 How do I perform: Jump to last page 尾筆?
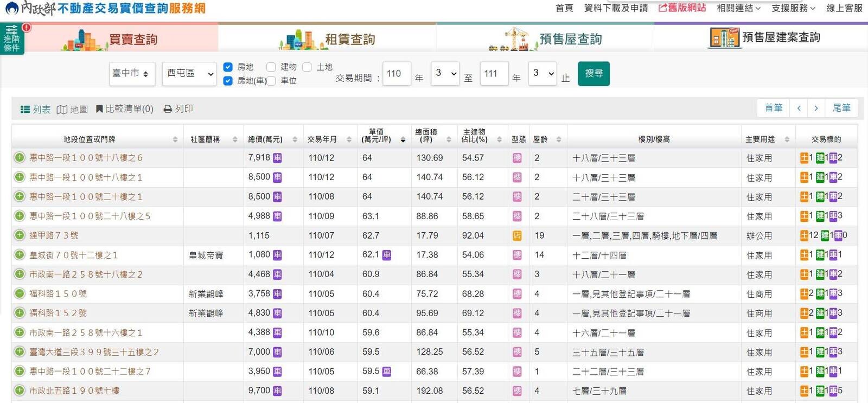[842, 108]
